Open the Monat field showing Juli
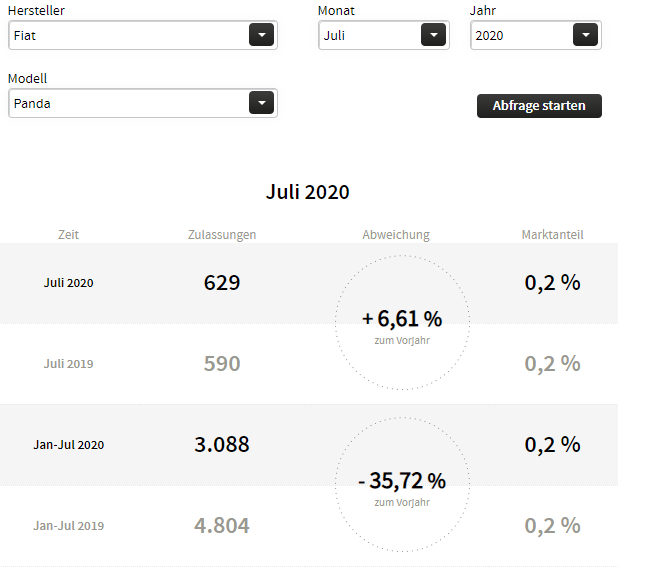The width and height of the screenshot is (656, 577). [370, 35]
